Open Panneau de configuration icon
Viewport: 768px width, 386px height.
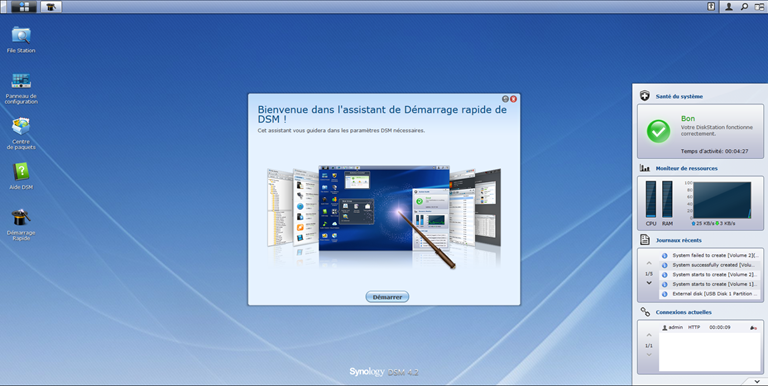(x=21, y=88)
